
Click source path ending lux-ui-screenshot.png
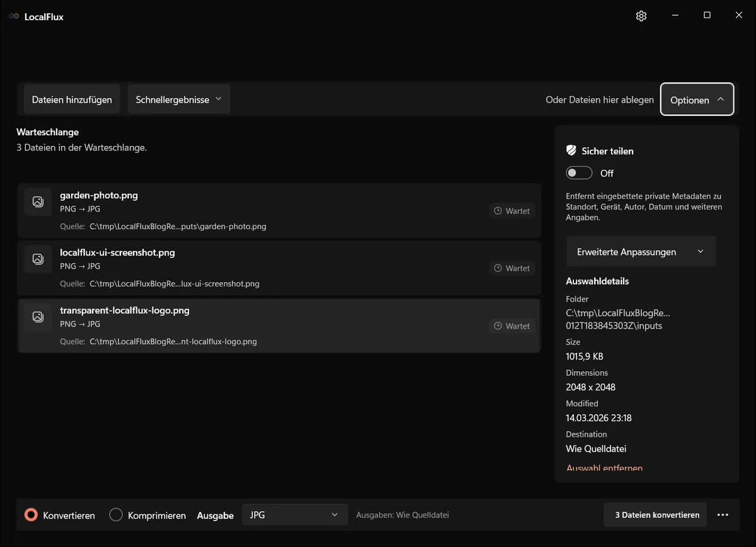pos(175,284)
